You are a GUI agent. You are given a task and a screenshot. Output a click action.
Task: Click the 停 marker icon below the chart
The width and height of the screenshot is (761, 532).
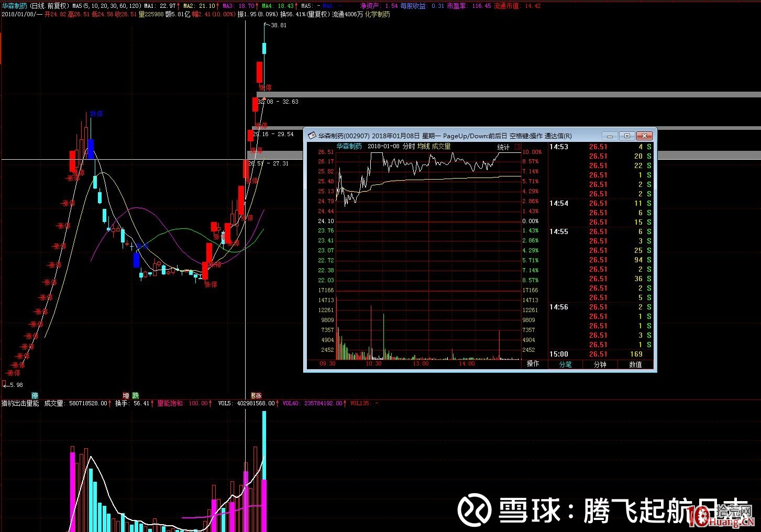35,396
